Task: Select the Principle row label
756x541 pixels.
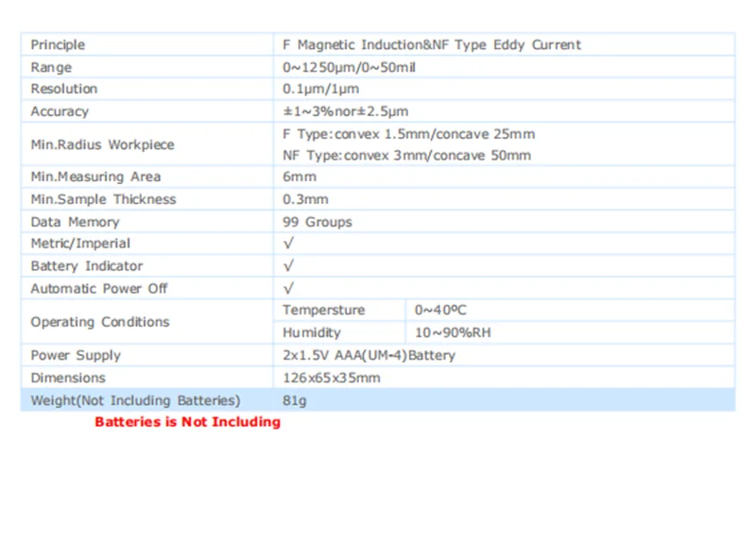Action: [58, 44]
